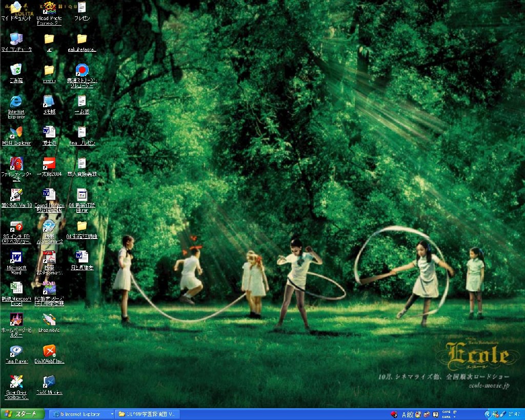Image resolution: width=525 pixels, height=420 pixels.
Task: Click the IME input mode indicator 'A般'
Action: click(408, 415)
